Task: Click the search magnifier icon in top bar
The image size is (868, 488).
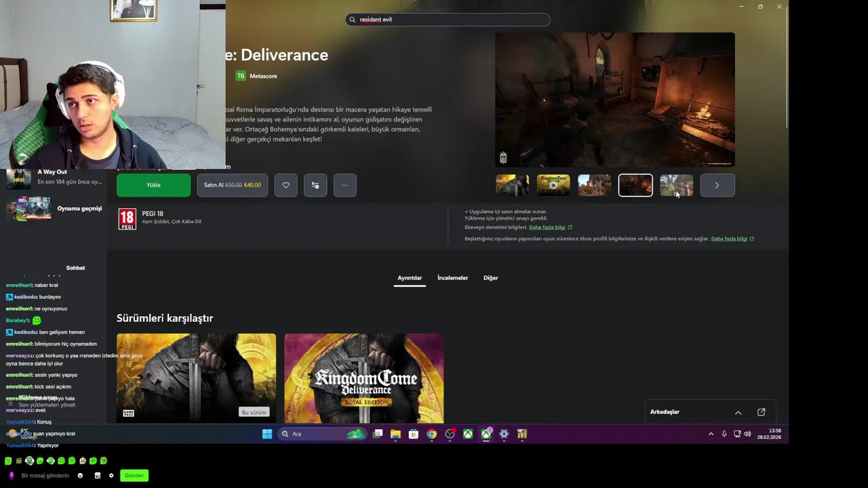Action: [x=352, y=20]
